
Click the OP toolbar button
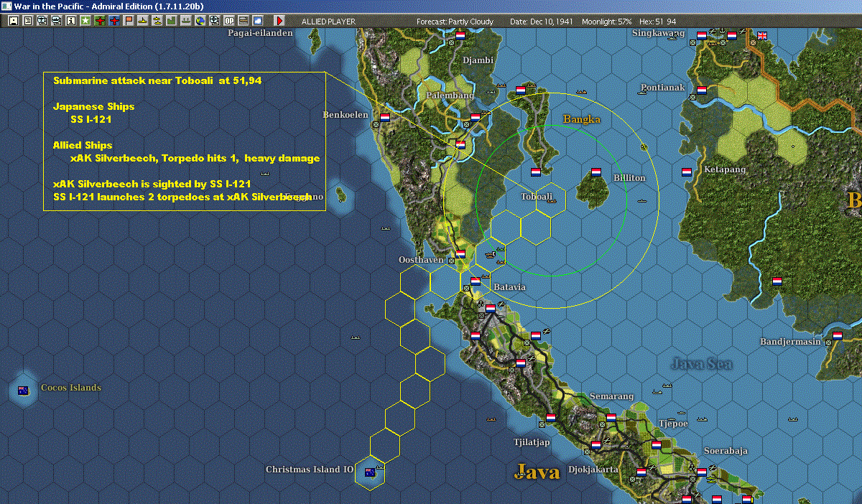pyautogui.click(x=228, y=21)
